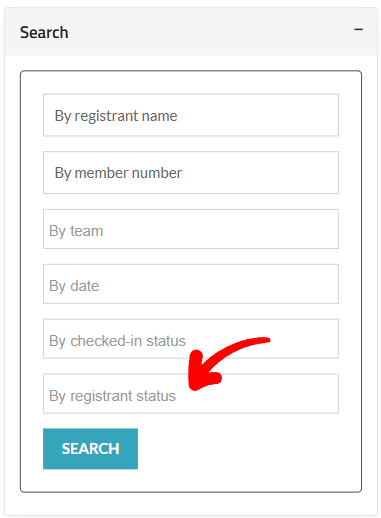The image size is (381, 518).
Task: Click the 'By registrant status' placeholder text
Action: pos(112,396)
